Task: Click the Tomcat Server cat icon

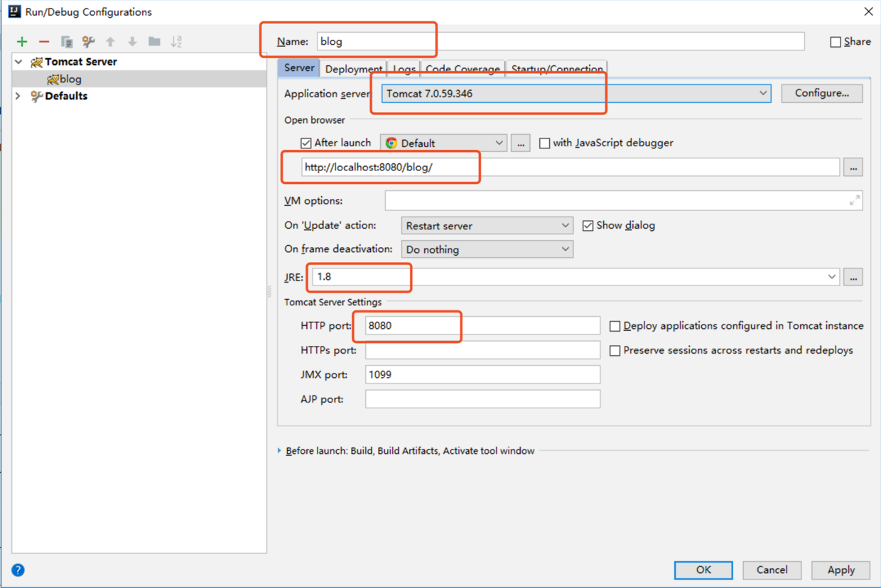Action: point(36,62)
